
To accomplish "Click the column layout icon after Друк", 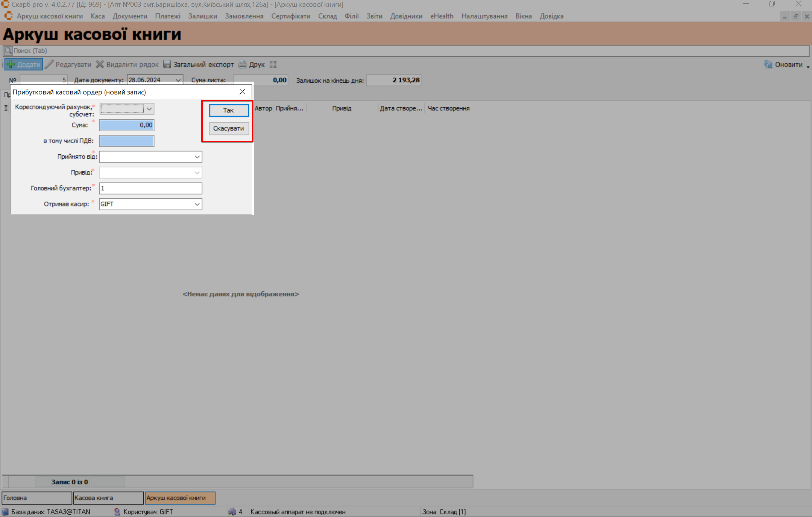I will (273, 64).
